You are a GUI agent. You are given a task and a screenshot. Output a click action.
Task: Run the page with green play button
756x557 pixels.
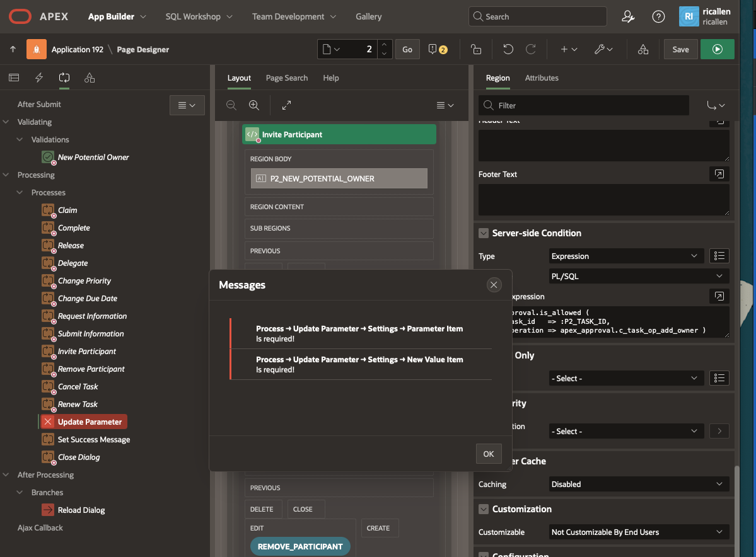pyautogui.click(x=717, y=49)
